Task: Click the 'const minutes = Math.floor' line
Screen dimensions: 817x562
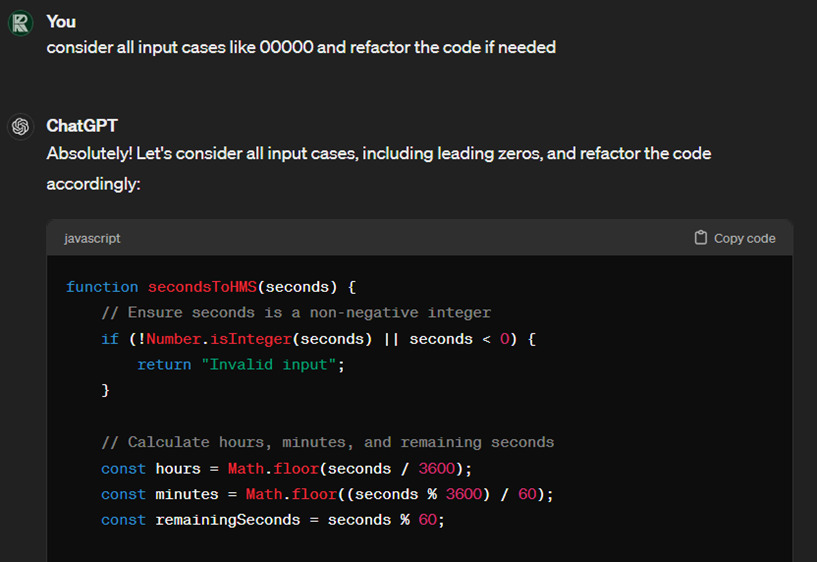Action: coord(327,494)
